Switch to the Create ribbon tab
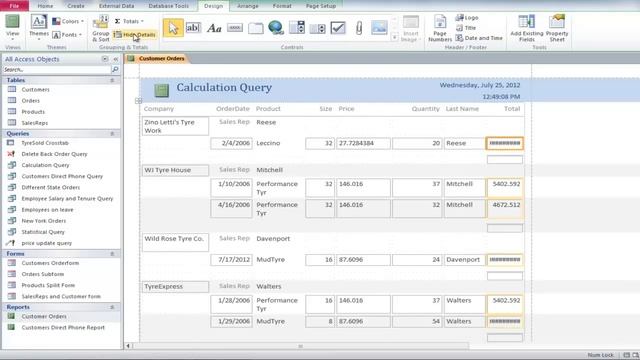The width and height of the screenshot is (640, 360). click(76, 6)
